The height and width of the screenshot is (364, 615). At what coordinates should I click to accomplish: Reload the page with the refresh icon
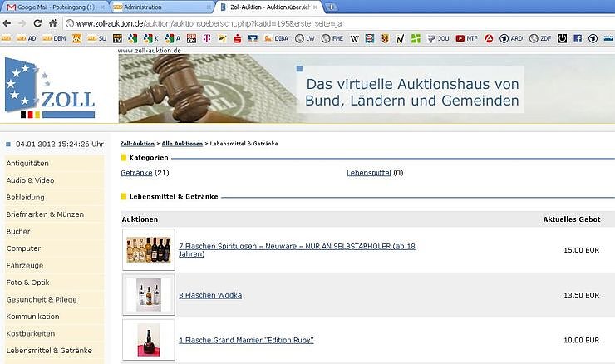point(38,23)
